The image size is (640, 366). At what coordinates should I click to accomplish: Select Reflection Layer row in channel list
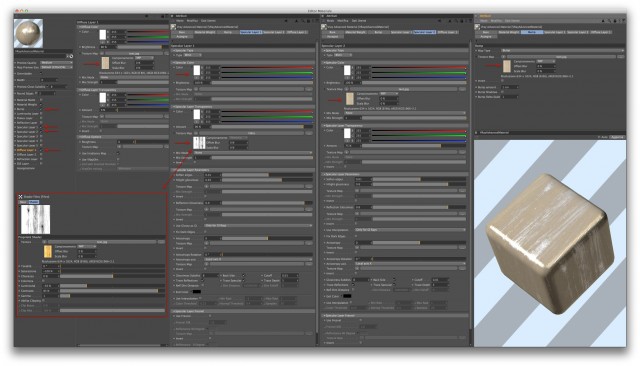point(27,122)
